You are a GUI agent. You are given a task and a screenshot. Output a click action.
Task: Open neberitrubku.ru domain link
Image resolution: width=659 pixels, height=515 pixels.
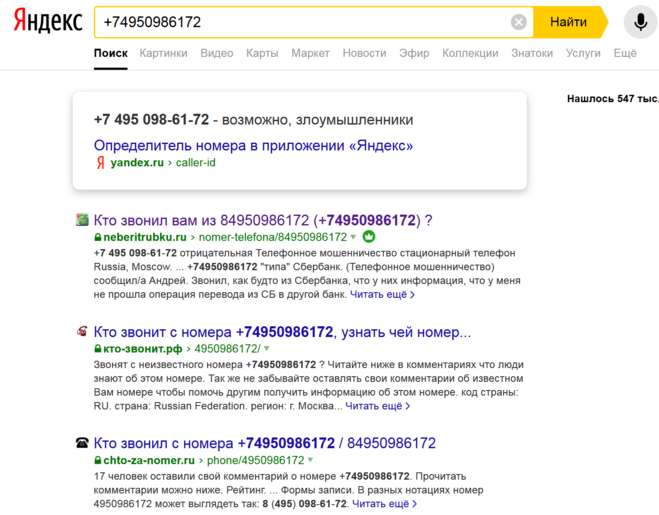[145, 237]
